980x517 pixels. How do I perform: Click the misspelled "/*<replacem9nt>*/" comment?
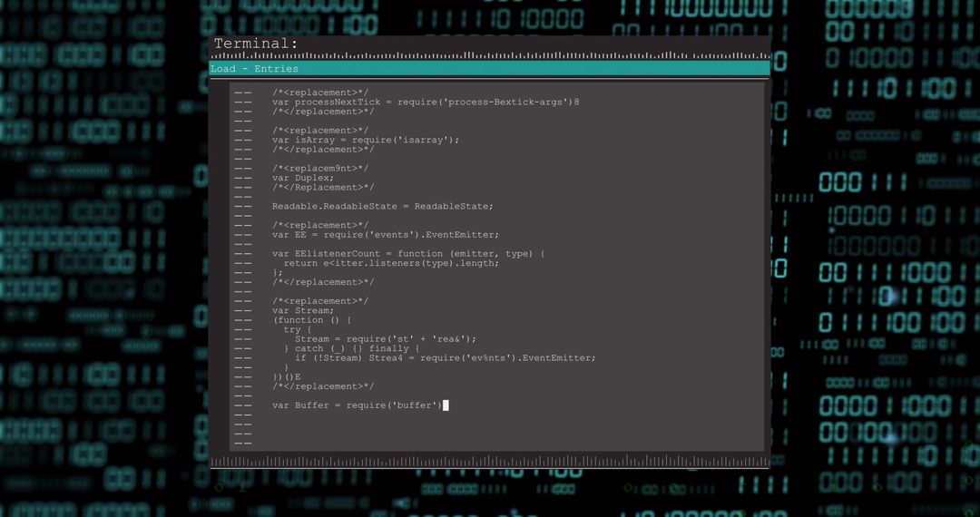(x=320, y=168)
